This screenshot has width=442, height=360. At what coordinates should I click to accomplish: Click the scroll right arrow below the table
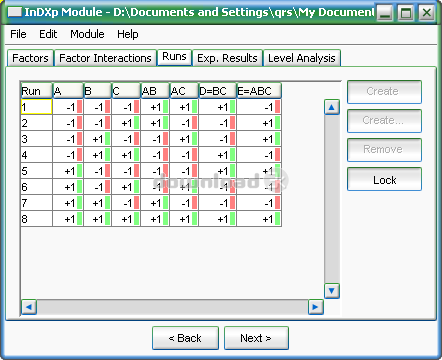tap(315, 307)
